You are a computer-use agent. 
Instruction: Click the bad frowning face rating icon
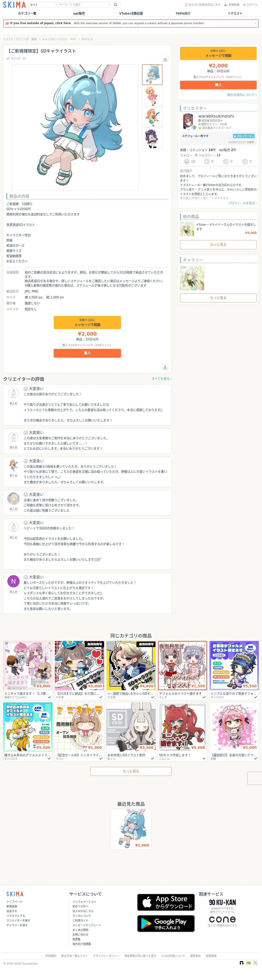pos(245,161)
